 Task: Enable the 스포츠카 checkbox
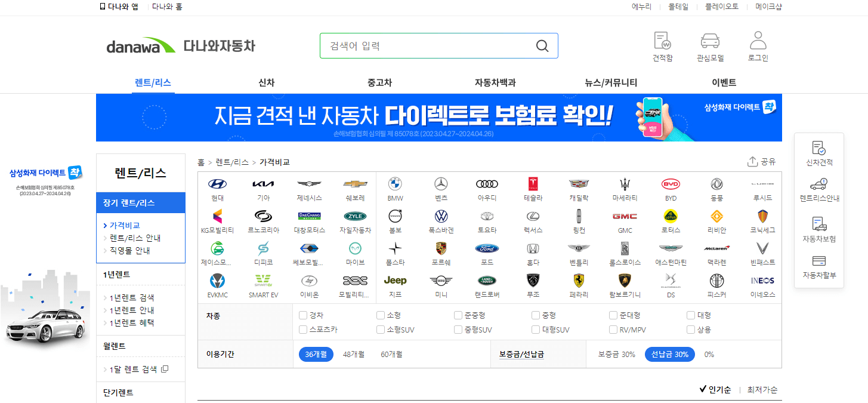(302, 329)
